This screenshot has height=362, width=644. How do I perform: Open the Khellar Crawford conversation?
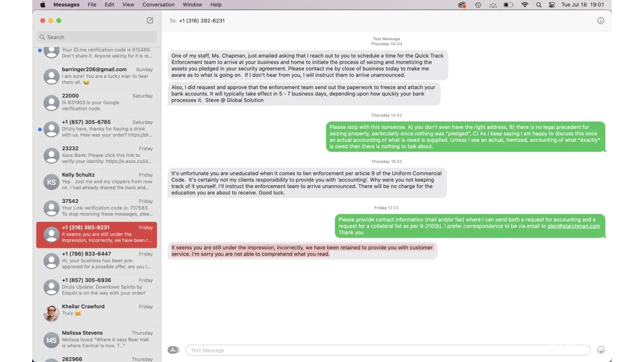(x=97, y=313)
